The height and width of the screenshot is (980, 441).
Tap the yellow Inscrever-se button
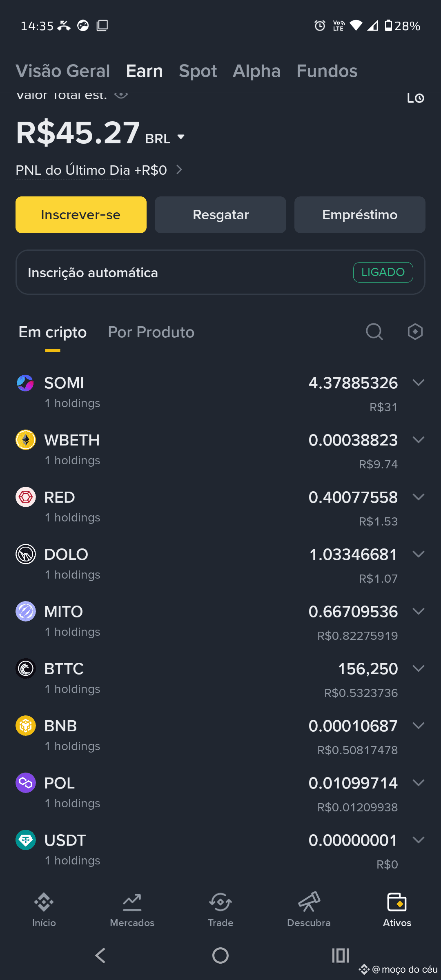[x=81, y=215]
